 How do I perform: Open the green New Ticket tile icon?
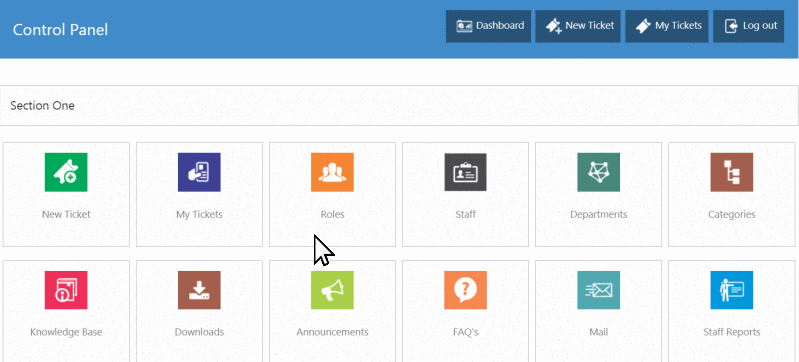coord(66,172)
